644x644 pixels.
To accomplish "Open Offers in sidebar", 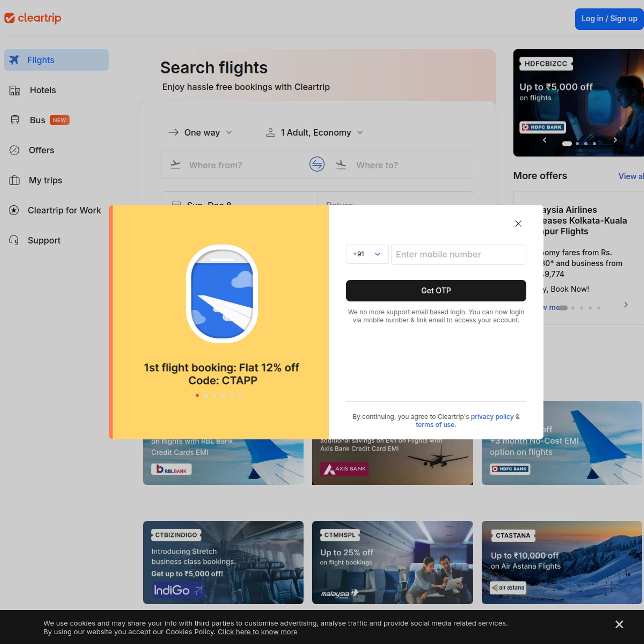I will [41, 150].
